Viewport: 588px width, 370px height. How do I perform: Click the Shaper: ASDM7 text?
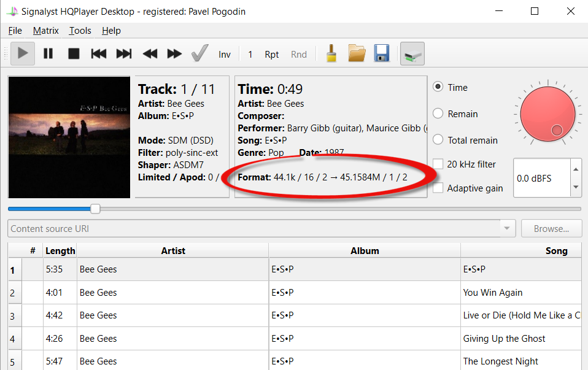[171, 165]
